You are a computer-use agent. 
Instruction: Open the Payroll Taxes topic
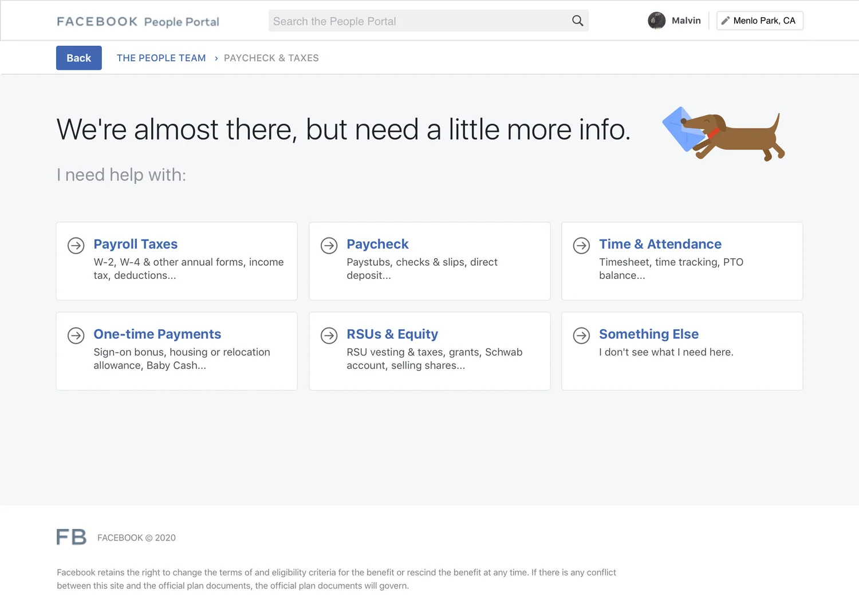177,261
